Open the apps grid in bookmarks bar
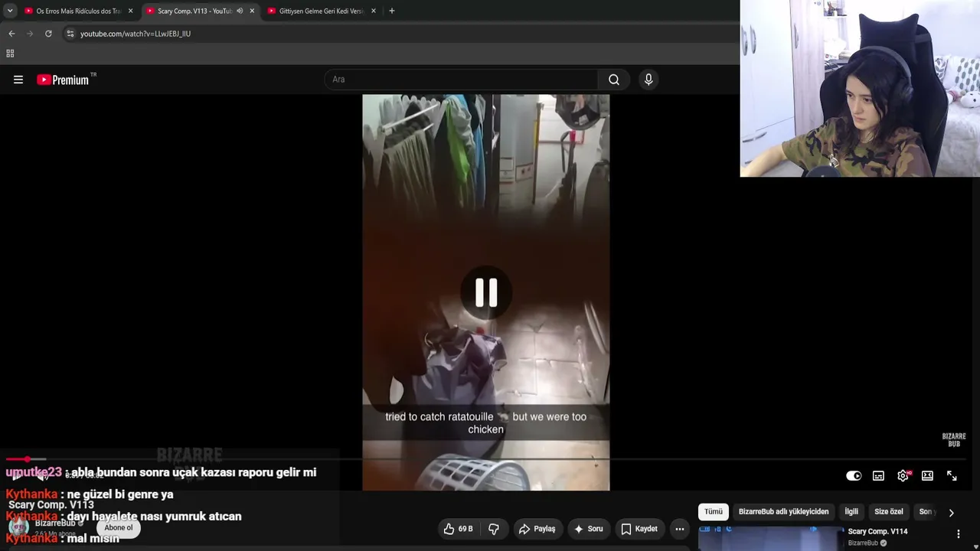 point(10,54)
